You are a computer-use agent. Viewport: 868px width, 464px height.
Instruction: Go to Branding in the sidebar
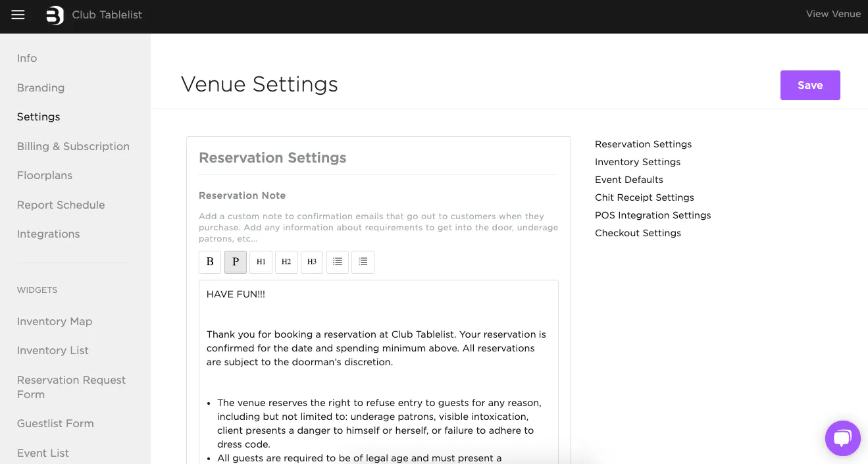(41, 88)
